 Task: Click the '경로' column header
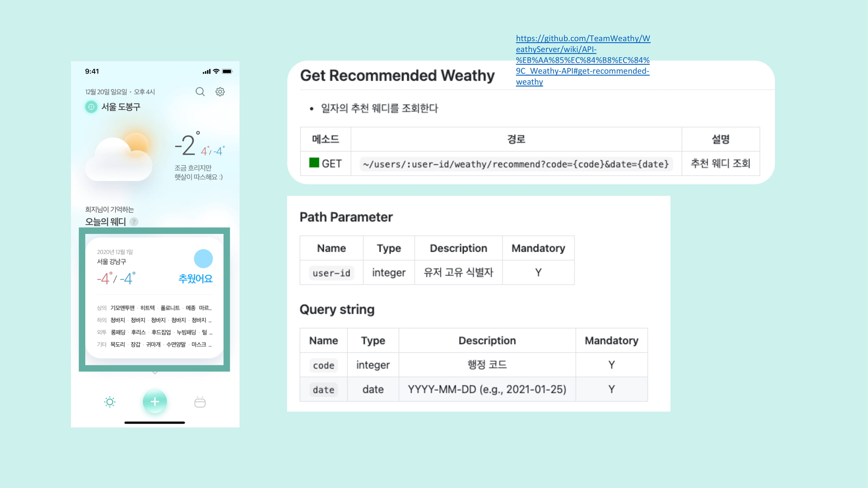click(516, 139)
